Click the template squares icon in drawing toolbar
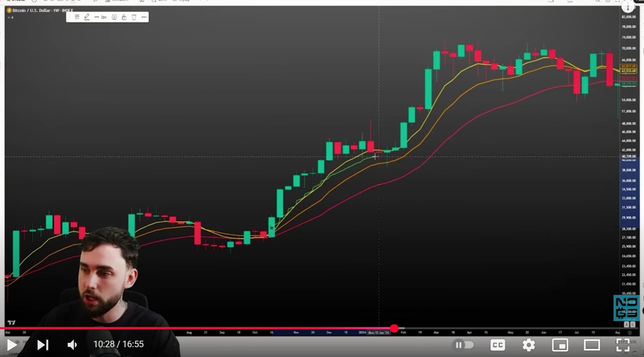 (77, 17)
